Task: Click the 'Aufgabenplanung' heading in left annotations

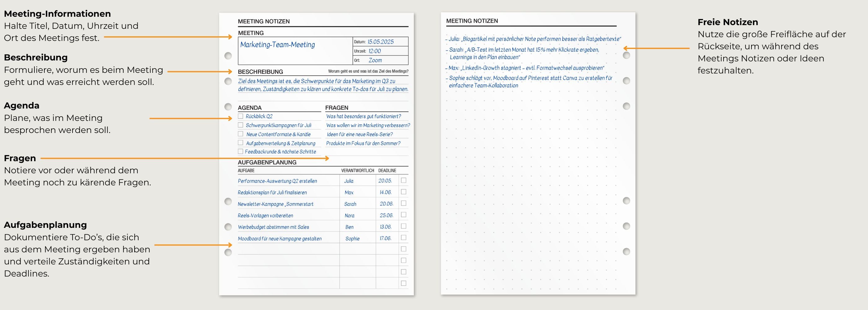Action: (46, 225)
